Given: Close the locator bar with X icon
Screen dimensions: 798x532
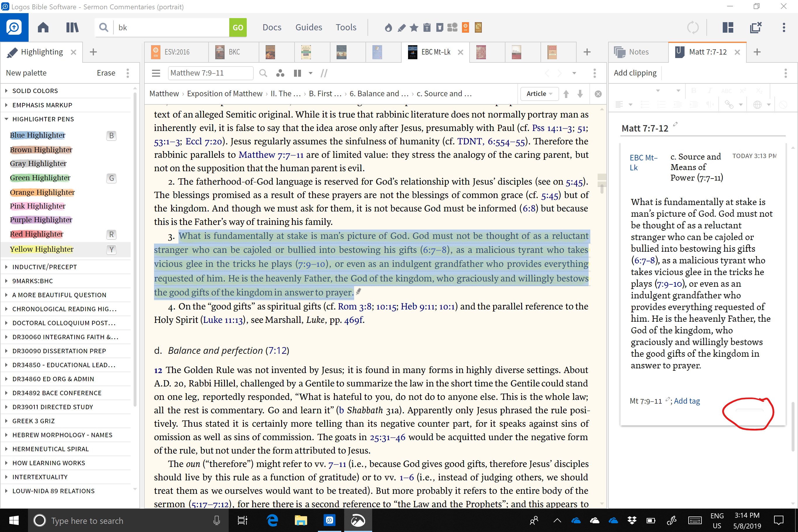Looking at the screenshot, I should [598, 94].
